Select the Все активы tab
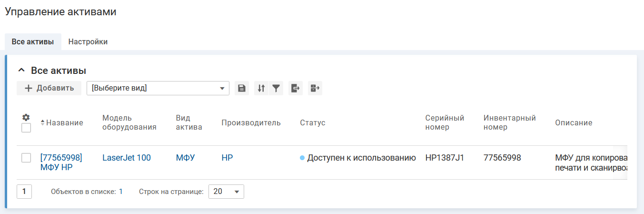 click(x=33, y=41)
